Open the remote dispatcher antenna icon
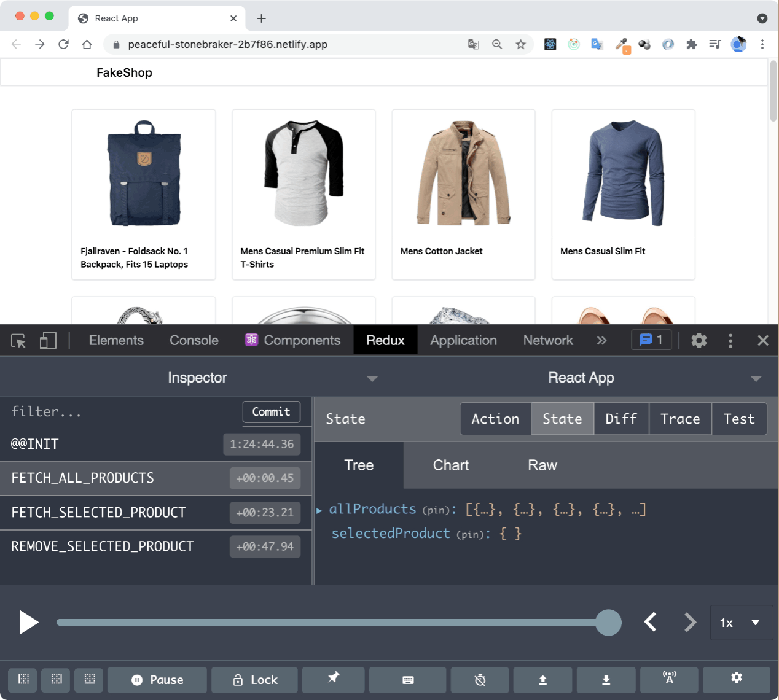Viewport: 779px width, 700px height. 669,680
